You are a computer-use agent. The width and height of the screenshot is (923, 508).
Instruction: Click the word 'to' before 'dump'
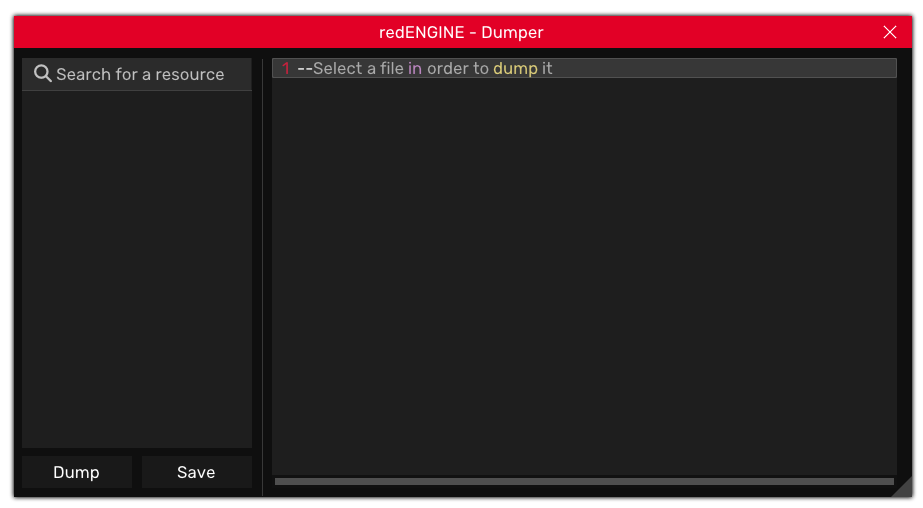(481, 69)
